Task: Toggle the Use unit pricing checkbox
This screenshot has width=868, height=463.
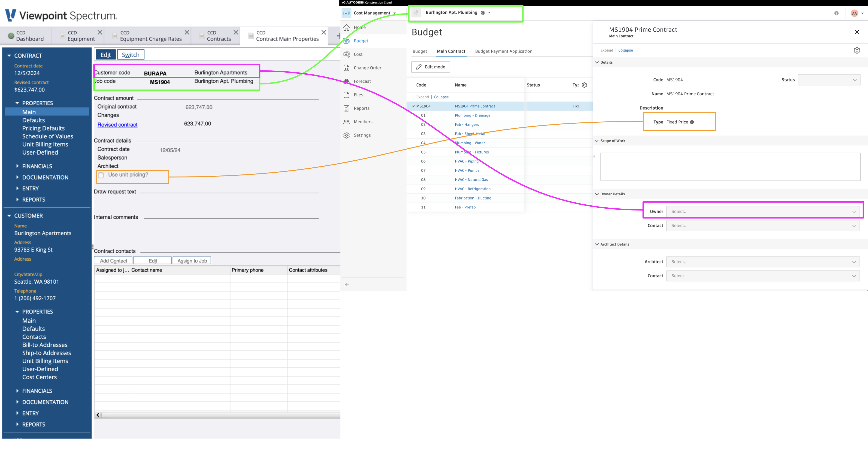Action: 101,175
